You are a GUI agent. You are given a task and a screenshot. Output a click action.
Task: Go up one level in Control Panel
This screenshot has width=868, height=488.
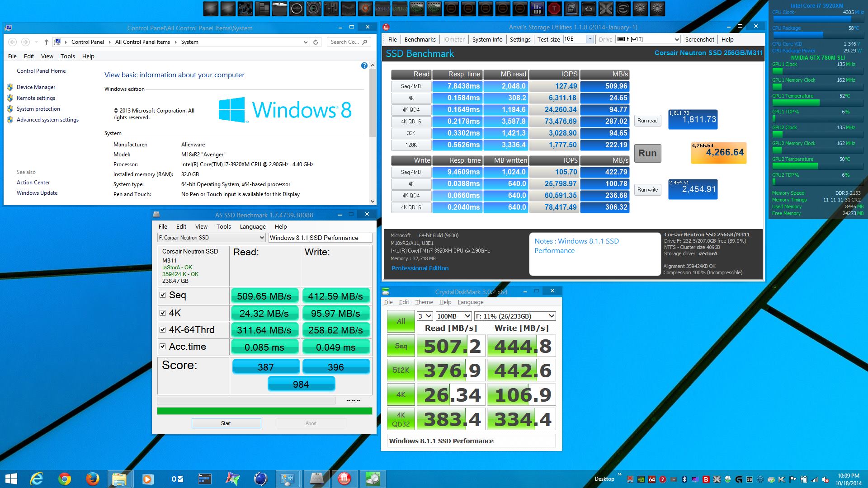click(x=46, y=42)
